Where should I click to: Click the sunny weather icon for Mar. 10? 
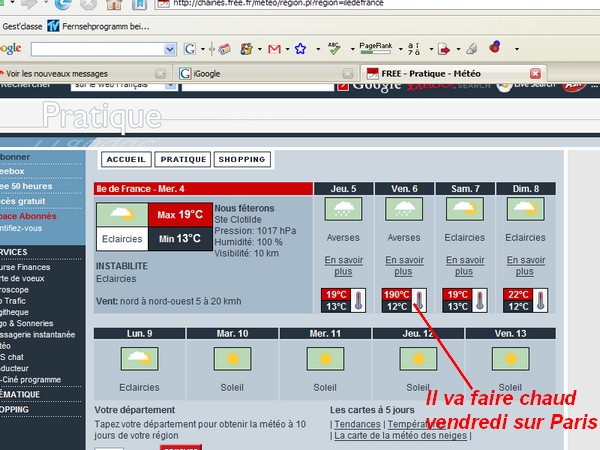point(234,357)
